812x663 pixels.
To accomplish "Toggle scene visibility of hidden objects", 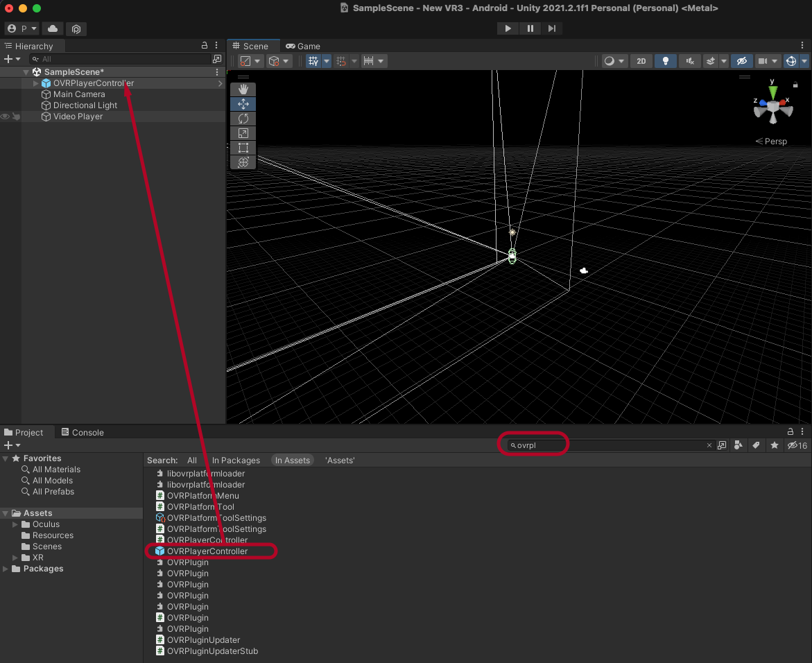I will point(741,61).
